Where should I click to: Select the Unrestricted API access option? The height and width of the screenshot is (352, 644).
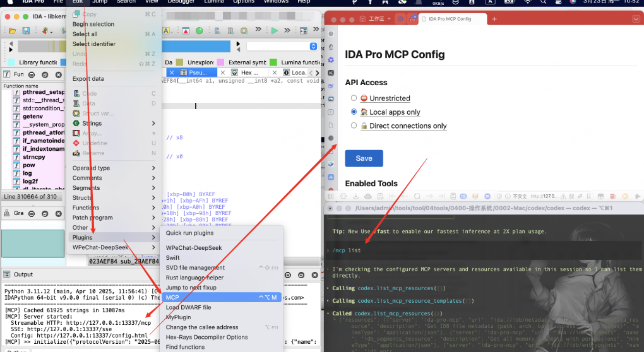[354, 98]
